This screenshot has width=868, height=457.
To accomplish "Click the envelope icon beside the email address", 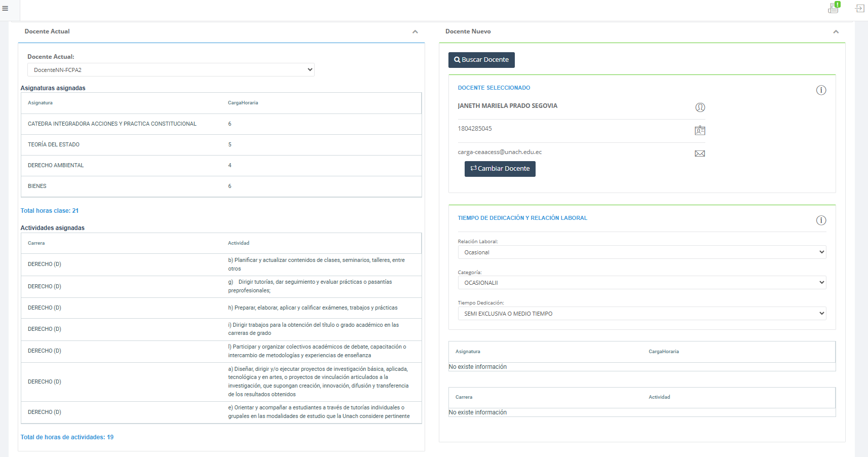I will pos(700,154).
